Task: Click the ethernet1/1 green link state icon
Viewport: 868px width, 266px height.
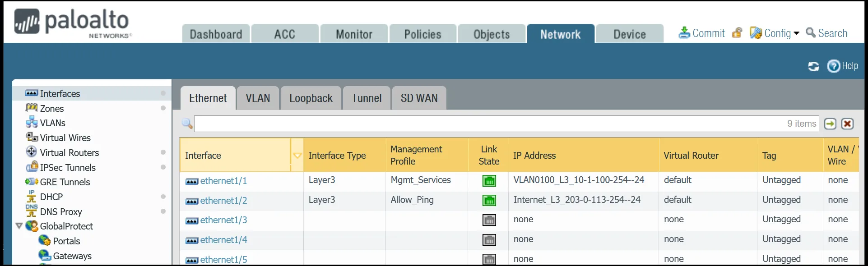Action: [489, 181]
